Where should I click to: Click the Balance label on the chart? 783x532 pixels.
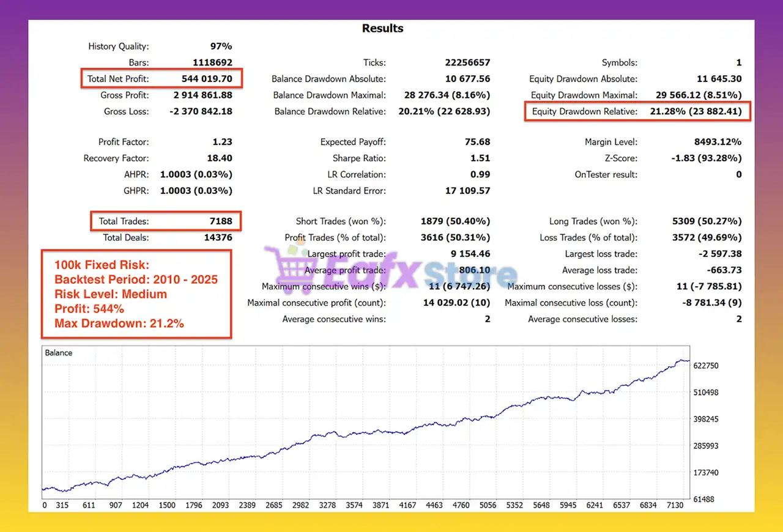(x=59, y=353)
